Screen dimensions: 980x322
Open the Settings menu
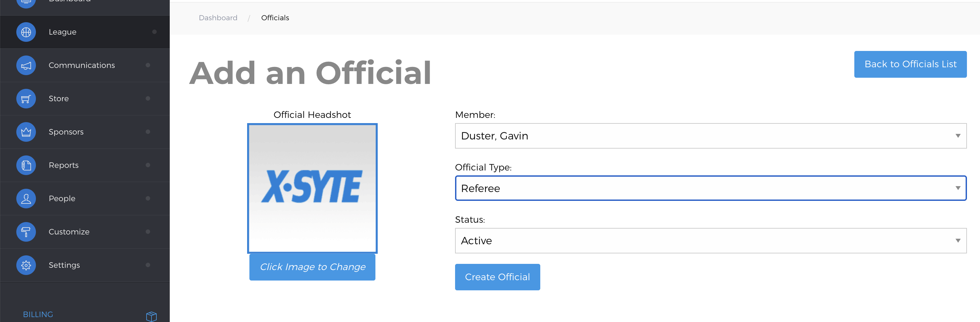pos(85,265)
